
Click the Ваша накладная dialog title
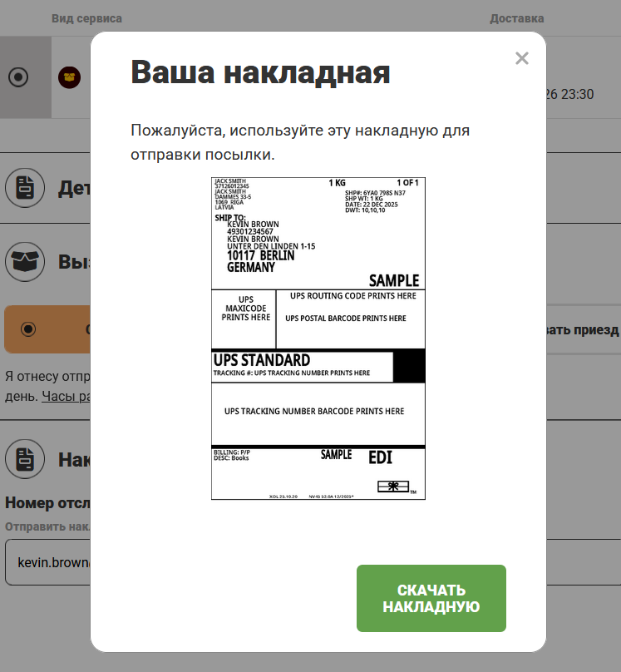pos(260,72)
